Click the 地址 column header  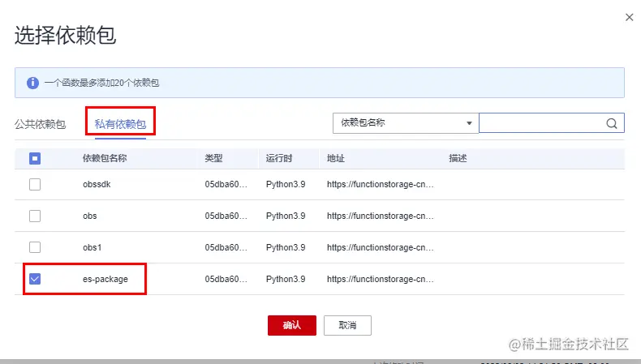(336, 159)
